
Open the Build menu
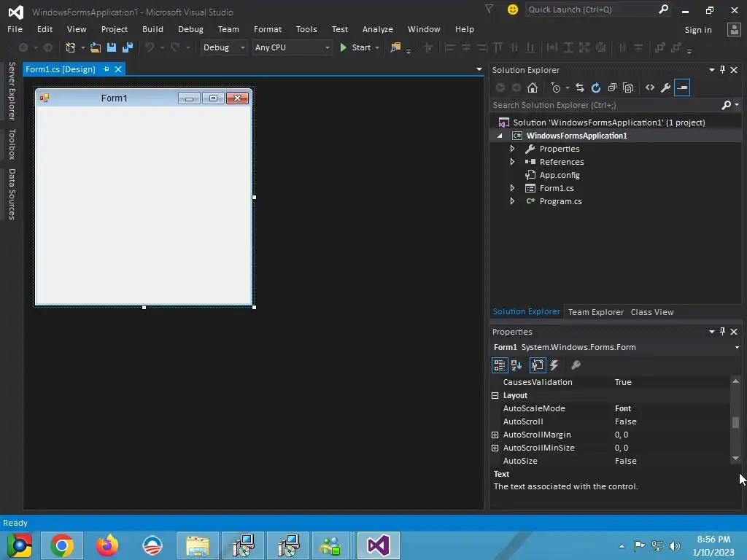152,29
